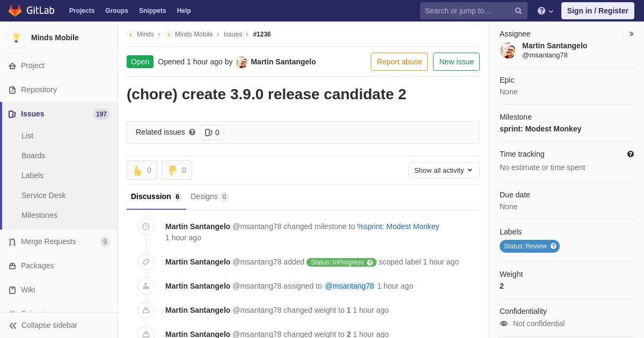Select the Discussion tab
Viewport: 644px width, 338px height.
pos(156,196)
